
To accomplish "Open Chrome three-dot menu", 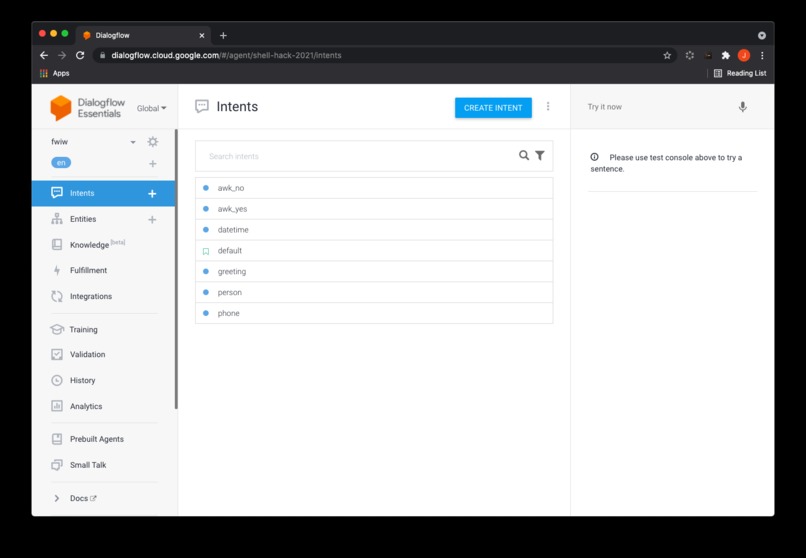I will pos(762,55).
